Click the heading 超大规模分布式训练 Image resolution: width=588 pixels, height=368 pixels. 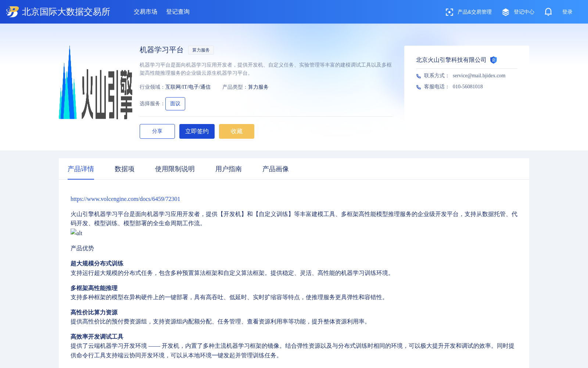[x=97, y=263]
